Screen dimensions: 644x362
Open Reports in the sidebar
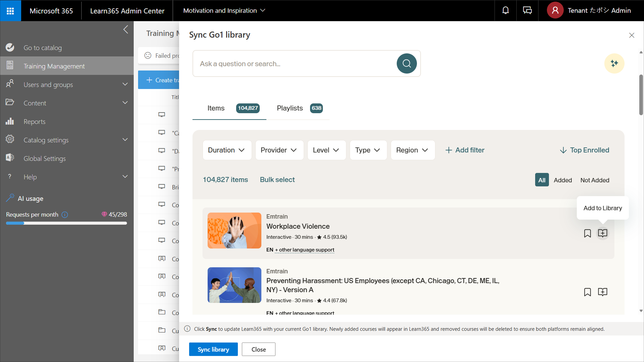(34, 122)
